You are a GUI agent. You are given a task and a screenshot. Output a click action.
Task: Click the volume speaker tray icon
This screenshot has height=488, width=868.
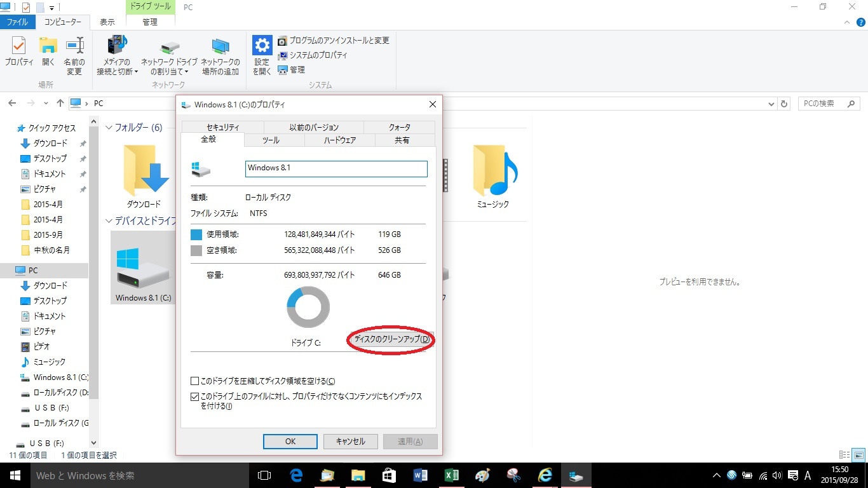[x=777, y=475]
